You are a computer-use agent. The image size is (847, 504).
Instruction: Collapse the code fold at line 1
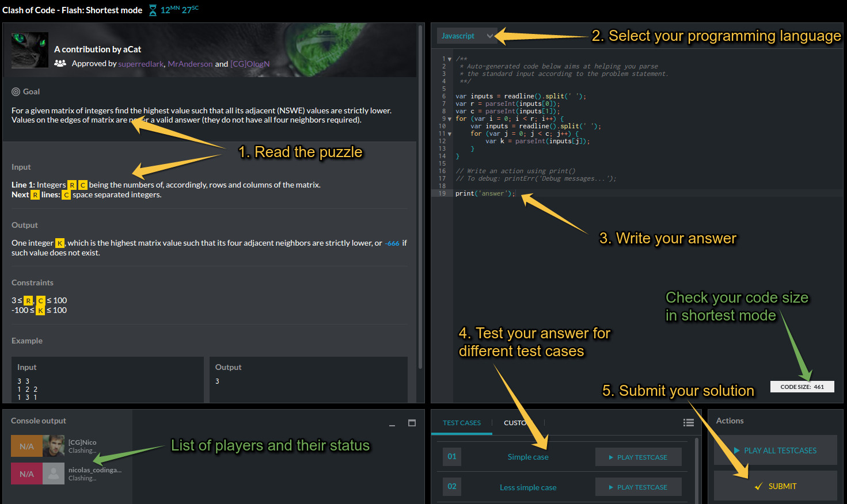[450, 59]
